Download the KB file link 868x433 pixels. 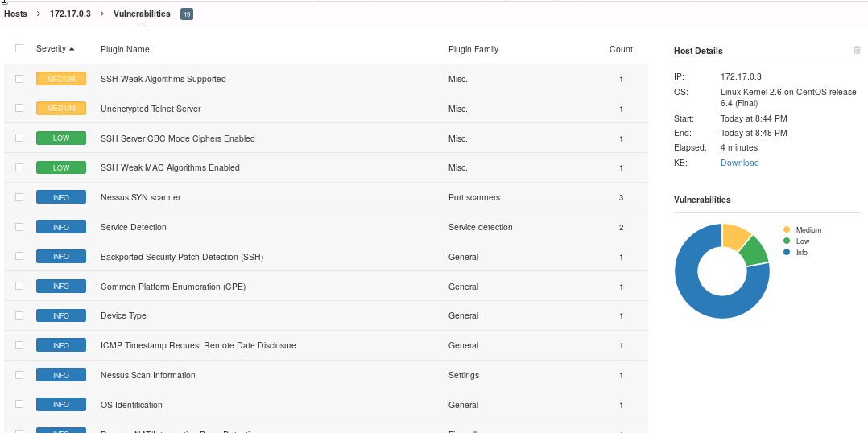[x=739, y=163]
